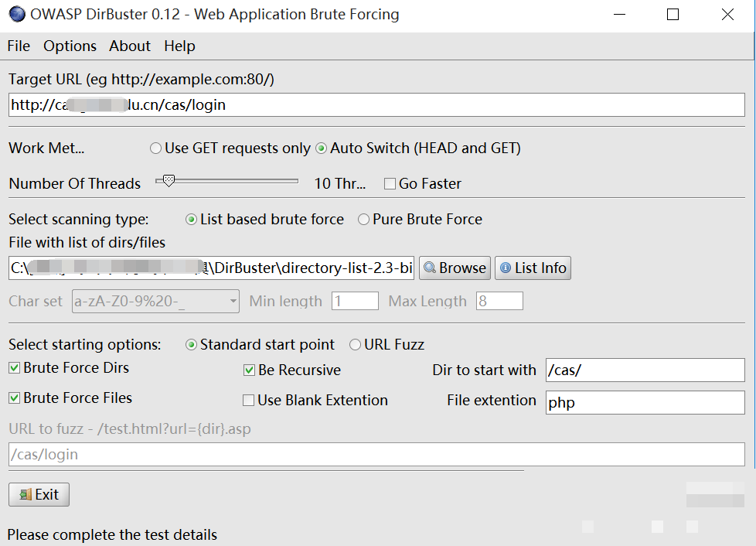
Task: Click the Number Of Threads slider thumb
Action: pyautogui.click(x=169, y=181)
